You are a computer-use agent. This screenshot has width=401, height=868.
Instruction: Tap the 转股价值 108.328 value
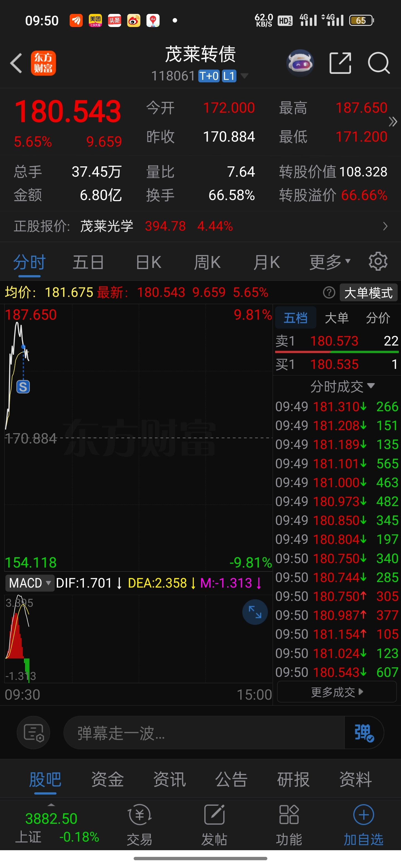363,172
